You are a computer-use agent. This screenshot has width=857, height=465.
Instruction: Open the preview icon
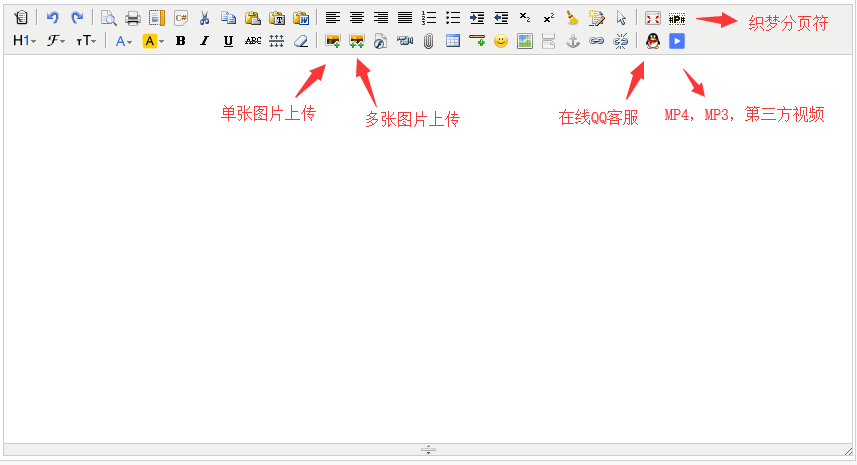point(109,18)
